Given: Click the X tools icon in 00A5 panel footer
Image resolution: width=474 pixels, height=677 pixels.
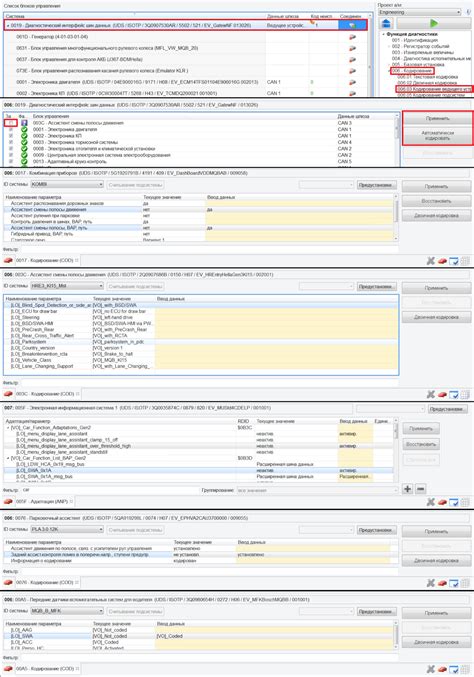Looking at the screenshot, I should click(x=430, y=669).
